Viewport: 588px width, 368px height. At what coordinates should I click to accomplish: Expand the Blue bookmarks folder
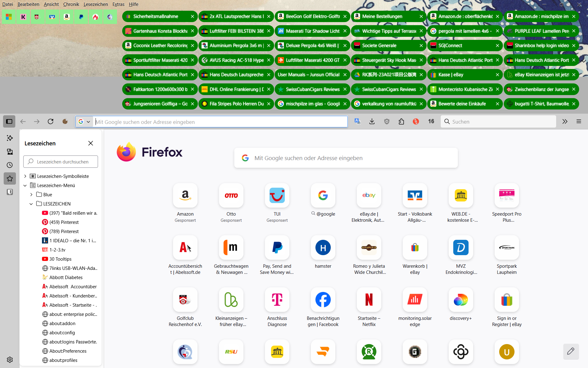pos(31,195)
